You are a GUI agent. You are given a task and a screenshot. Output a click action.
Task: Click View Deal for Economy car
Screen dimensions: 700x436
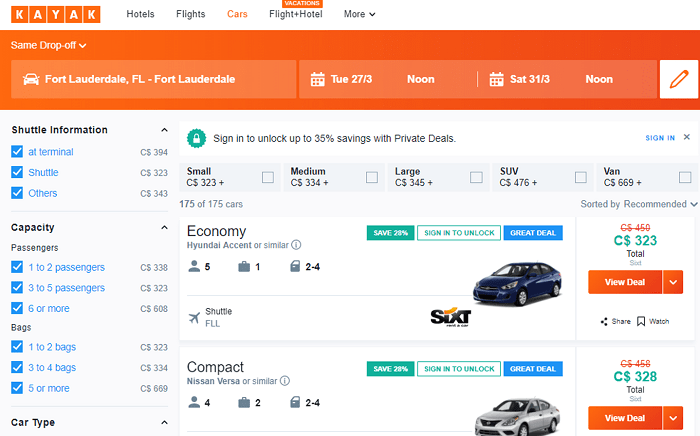tap(625, 282)
